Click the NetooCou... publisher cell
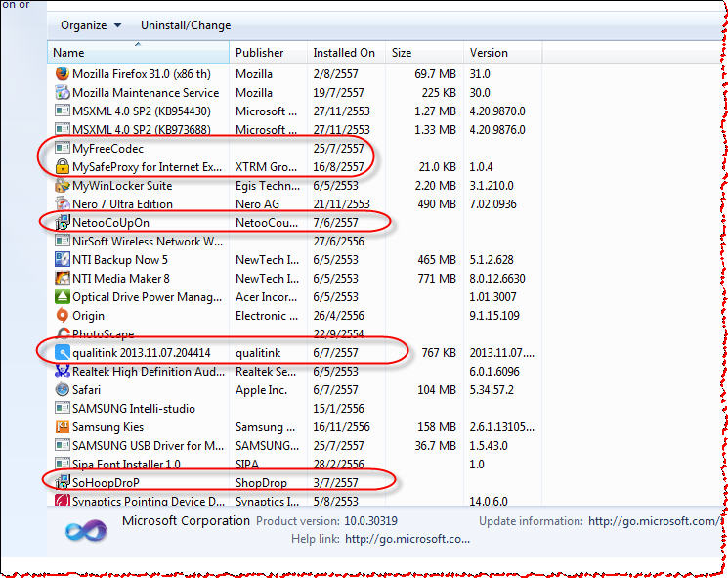 pyautogui.click(x=267, y=223)
